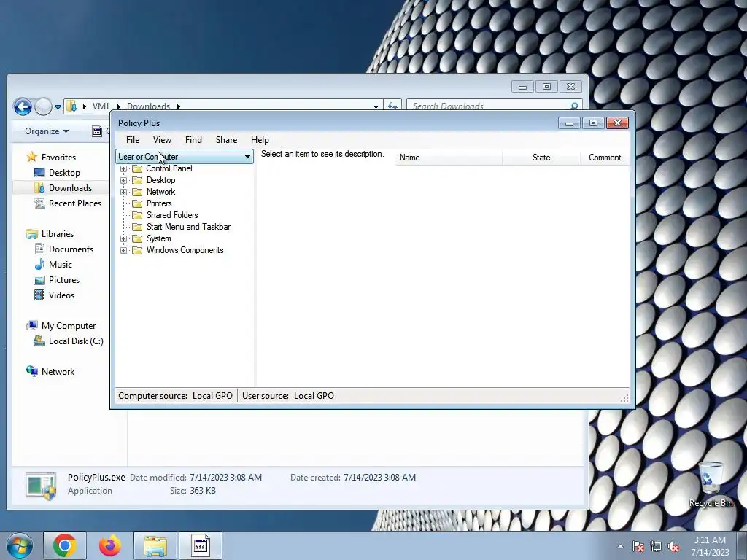Open the File menu in Policy Plus
Viewport: 747px width, 560px height.
point(133,139)
